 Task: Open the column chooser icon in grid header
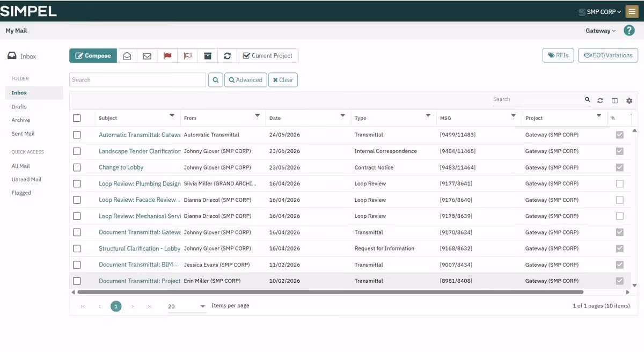(614, 100)
